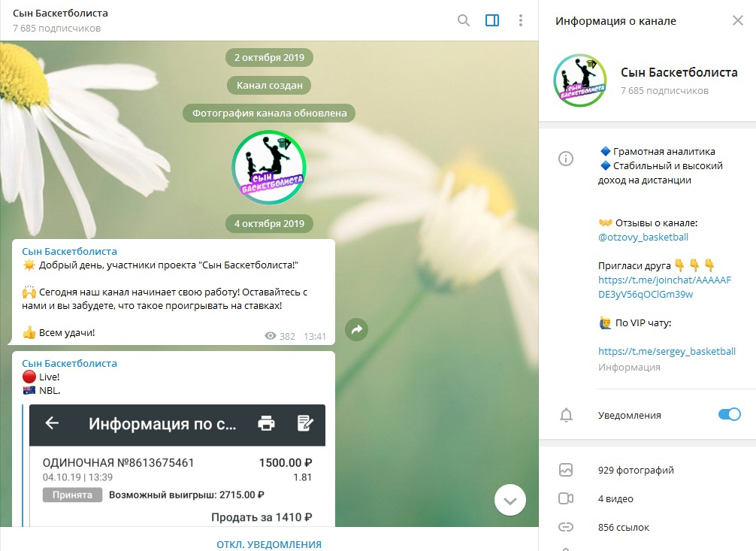Click the Канал создан service message
Image resolution: width=756 pixels, height=551 pixels.
click(x=269, y=86)
